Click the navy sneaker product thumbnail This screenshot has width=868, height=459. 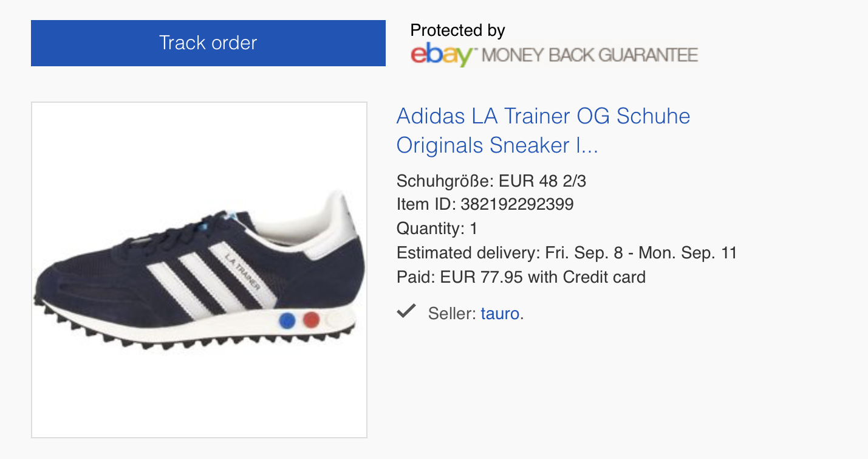coord(199,270)
